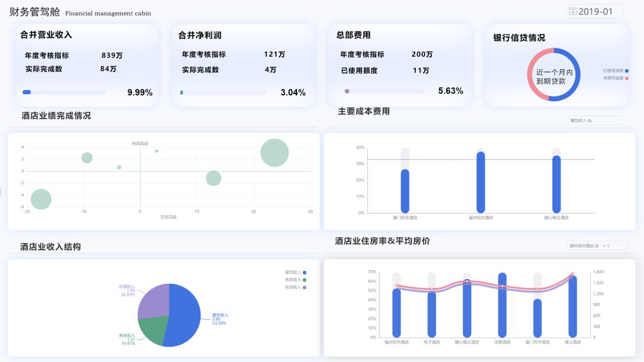Click the 厦门悦华酒店 bar in occupancy chart
The image size is (644, 362).
[538, 318]
